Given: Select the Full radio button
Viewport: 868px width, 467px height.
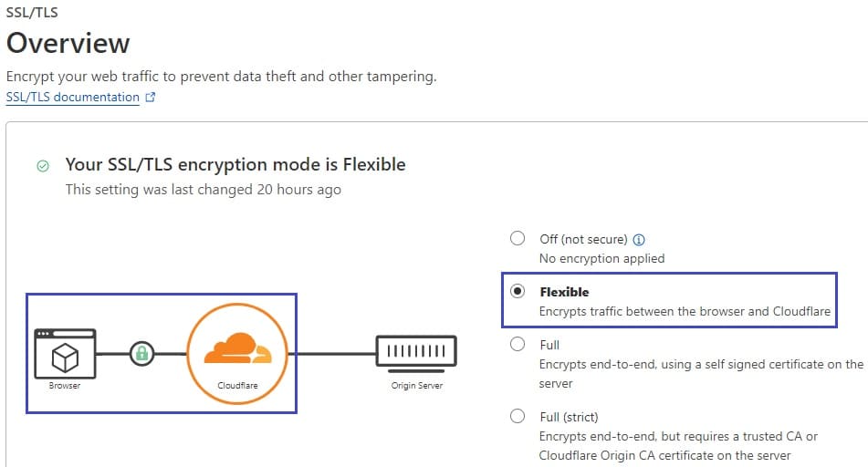Looking at the screenshot, I should coord(517,344).
